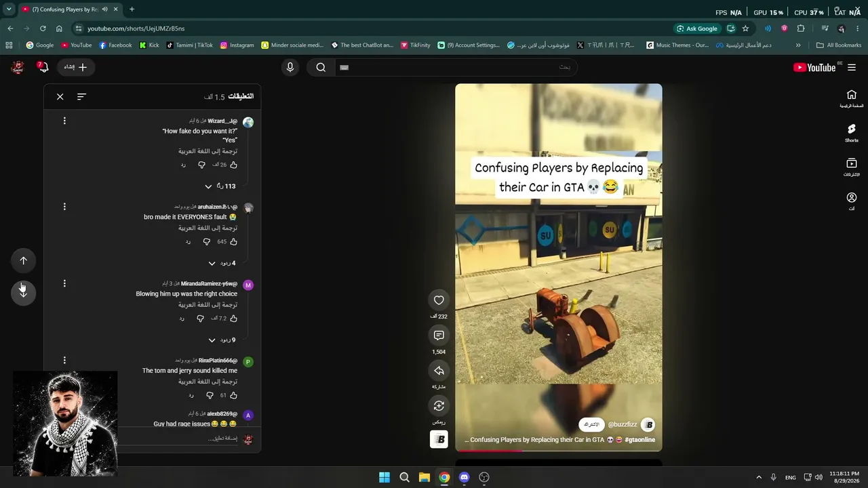This screenshot has width=868, height=488.
Task: Like the Wizard_J comment with 26K likes
Action: [233, 165]
